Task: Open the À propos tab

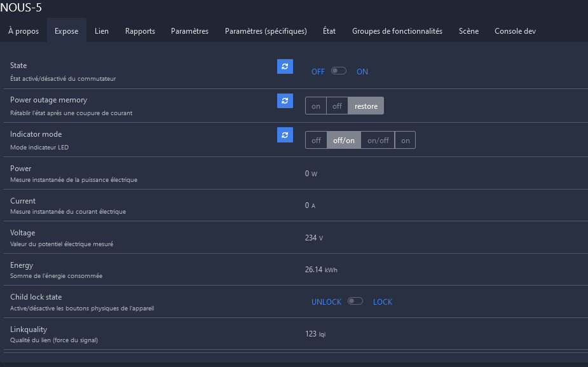Action: pyautogui.click(x=24, y=31)
